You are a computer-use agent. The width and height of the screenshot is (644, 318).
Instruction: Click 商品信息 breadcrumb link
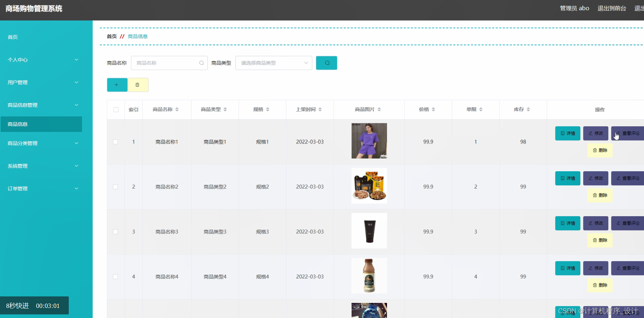pyautogui.click(x=138, y=36)
